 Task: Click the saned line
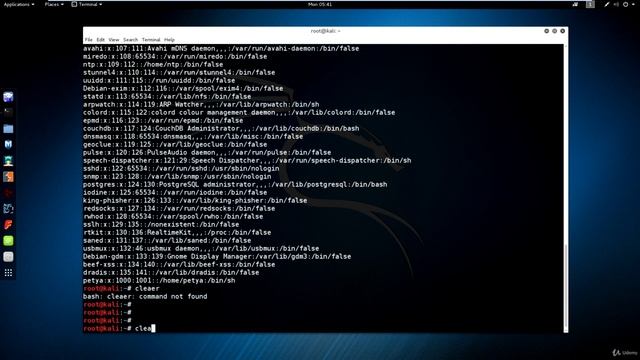coord(167,240)
